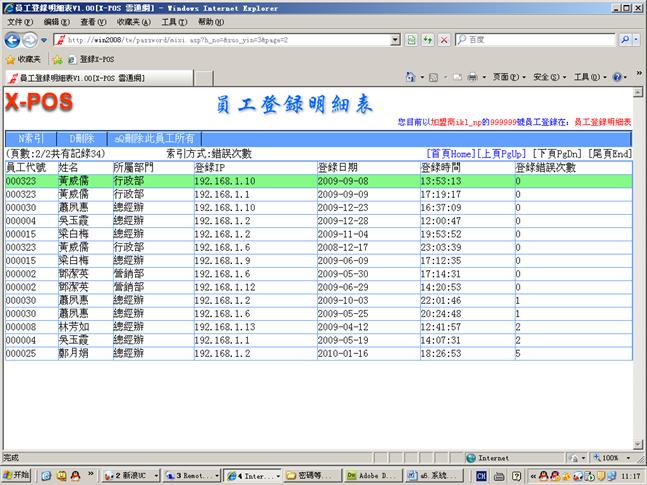Image resolution: width=647 pixels, height=485 pixels.
Task: Click the 上頁PgUp pagination link
Action: pyautogui.click(x=503, y=154)
